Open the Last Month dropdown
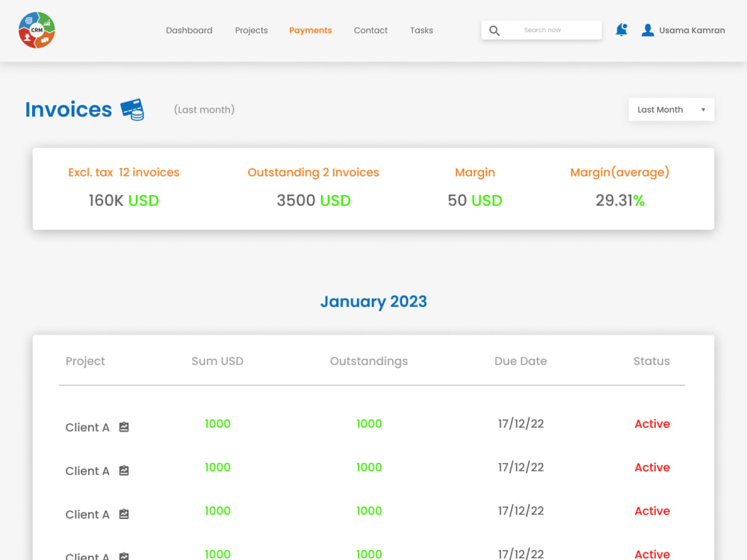The width and height of the screenshot is (747, 560). click(671, 109)
